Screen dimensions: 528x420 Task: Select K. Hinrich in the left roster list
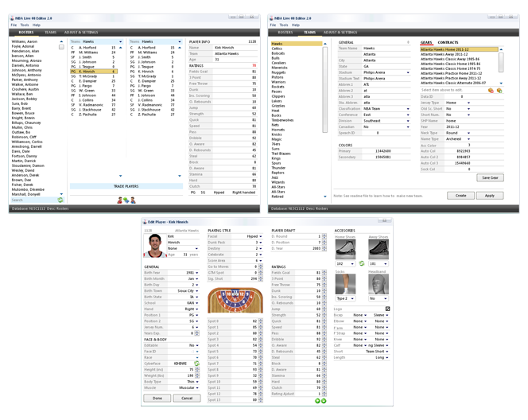(94, 72)
